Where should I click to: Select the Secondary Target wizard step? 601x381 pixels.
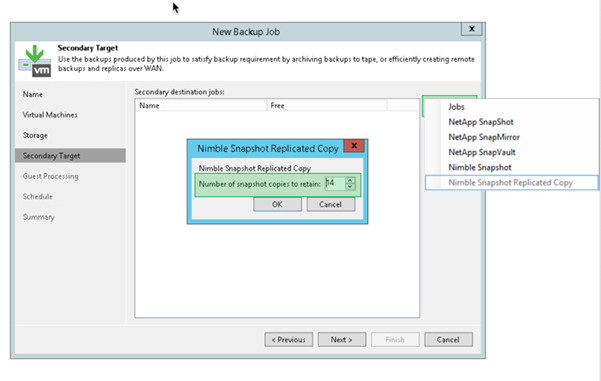tap(70, 156)
